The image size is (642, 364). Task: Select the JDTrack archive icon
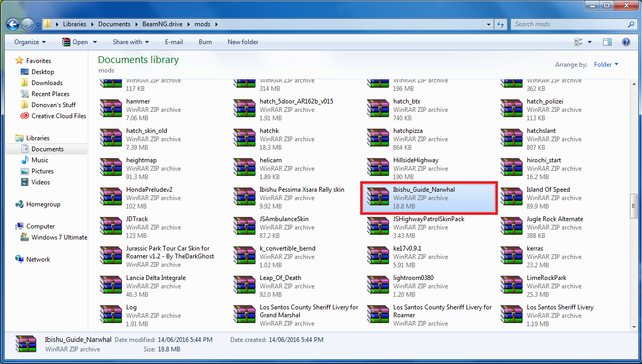click(111, 227)
